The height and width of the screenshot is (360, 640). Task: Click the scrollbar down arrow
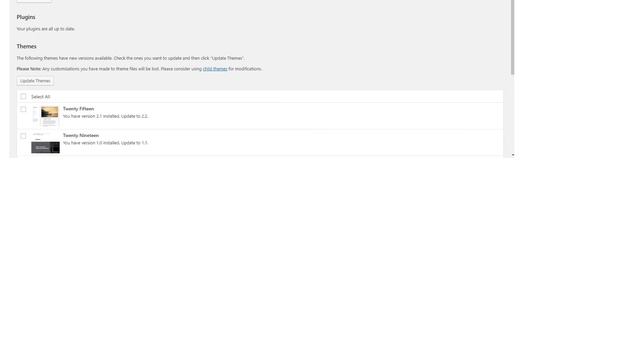pos(513,155)
